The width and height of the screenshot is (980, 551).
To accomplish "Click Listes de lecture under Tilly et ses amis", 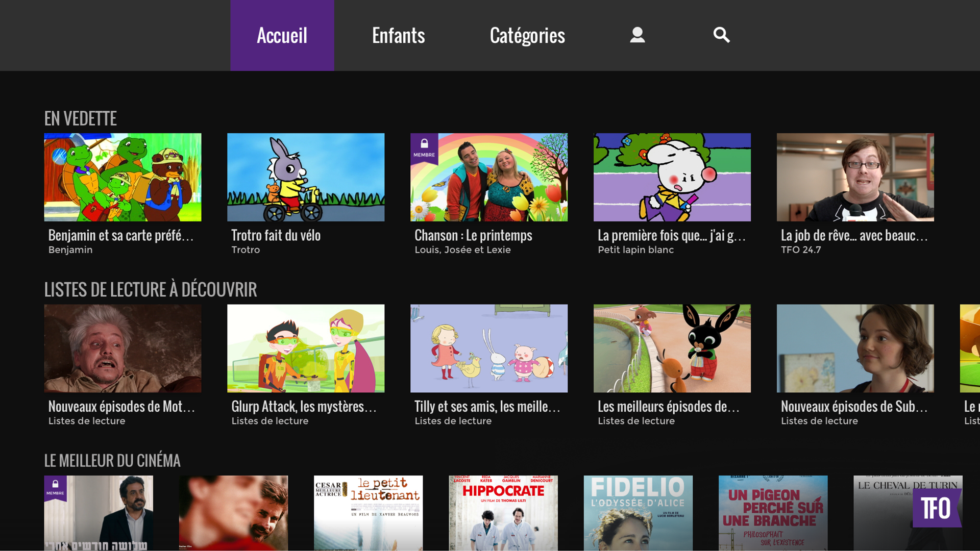I will tap(453, 421).
